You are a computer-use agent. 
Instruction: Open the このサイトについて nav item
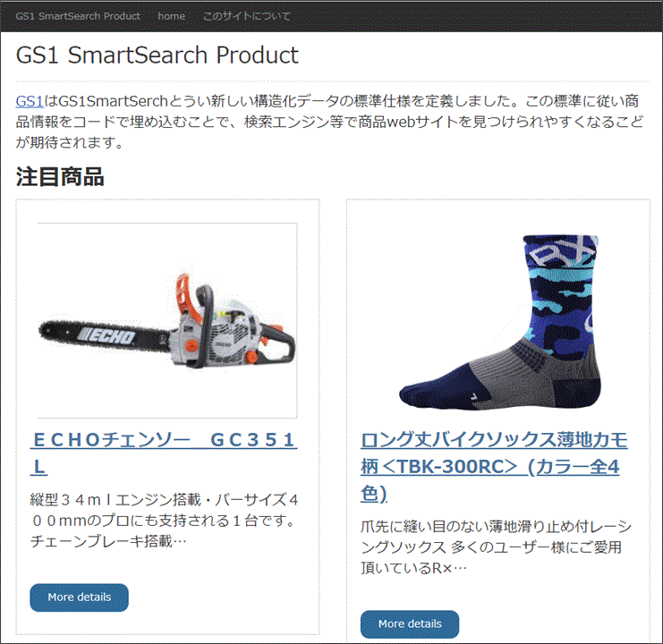247,16
